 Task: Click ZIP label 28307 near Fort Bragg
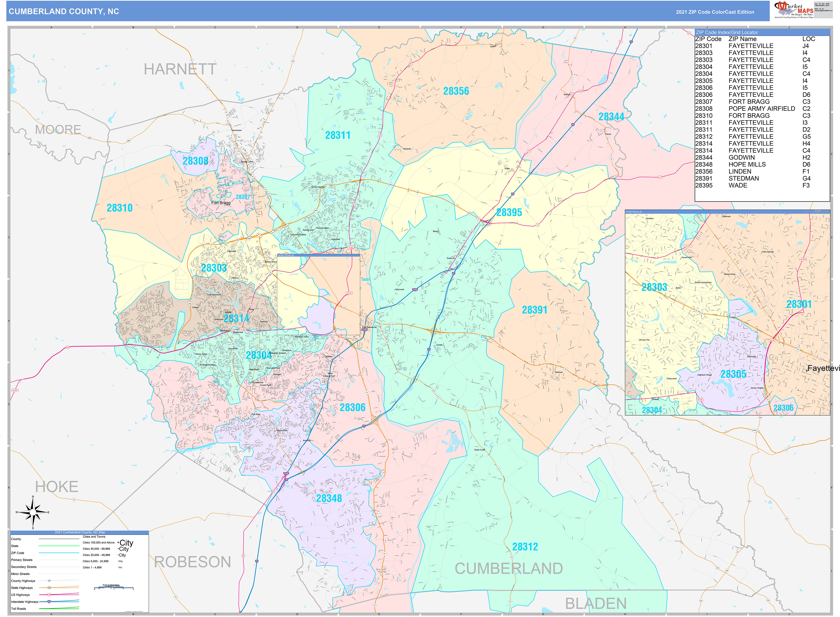pos(242,197)
